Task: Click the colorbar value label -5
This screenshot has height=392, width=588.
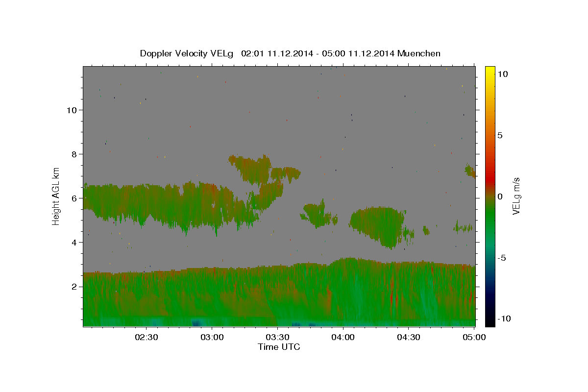Action: (502, 258)
